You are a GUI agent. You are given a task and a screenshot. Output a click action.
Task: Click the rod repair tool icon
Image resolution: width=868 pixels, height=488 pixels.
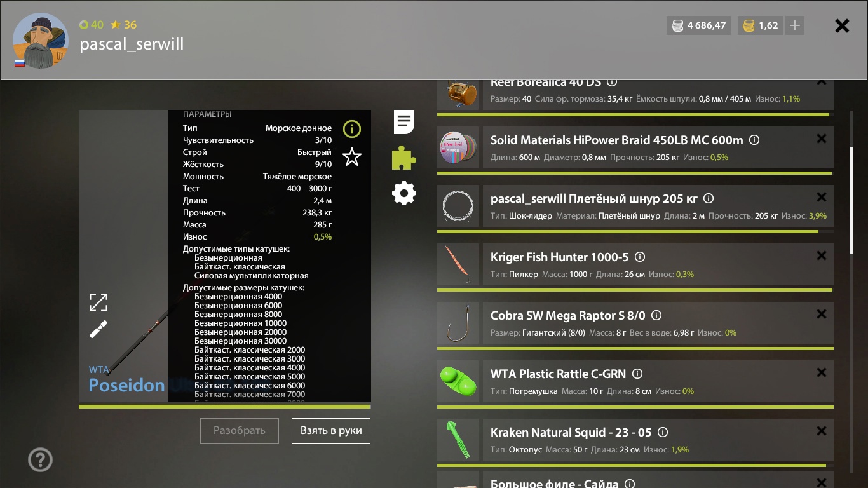coord(98,329)
